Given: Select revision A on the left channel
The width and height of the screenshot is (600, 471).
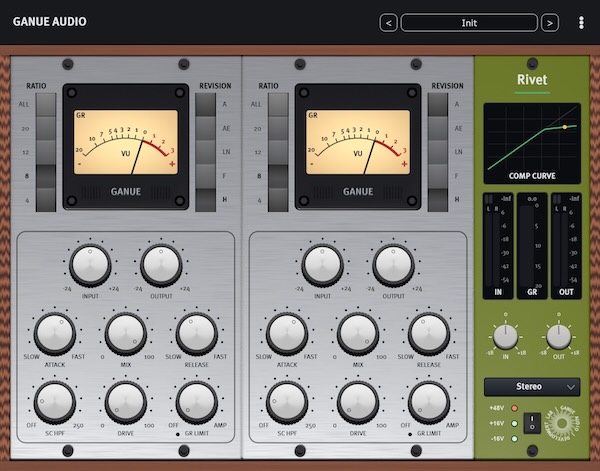Looking at the screenshot, I should [x=205, y=104].
